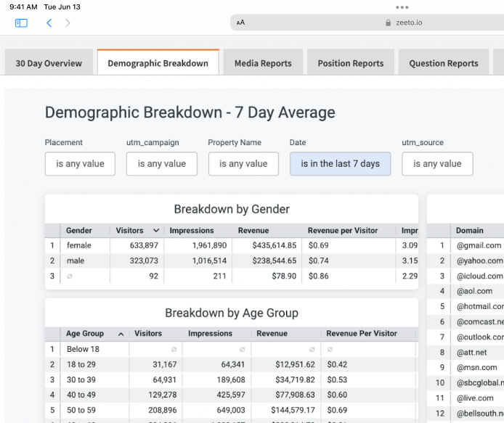
Task: Open the Safari sidebar panel icon
Action: (x=22, y=23)
